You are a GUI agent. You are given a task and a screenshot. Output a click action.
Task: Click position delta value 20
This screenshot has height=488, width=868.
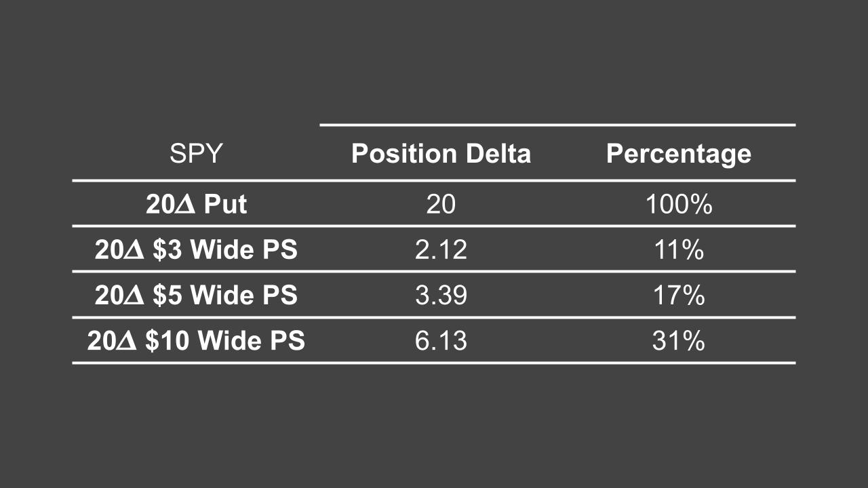pyautogui.click(x=441, y=204)
